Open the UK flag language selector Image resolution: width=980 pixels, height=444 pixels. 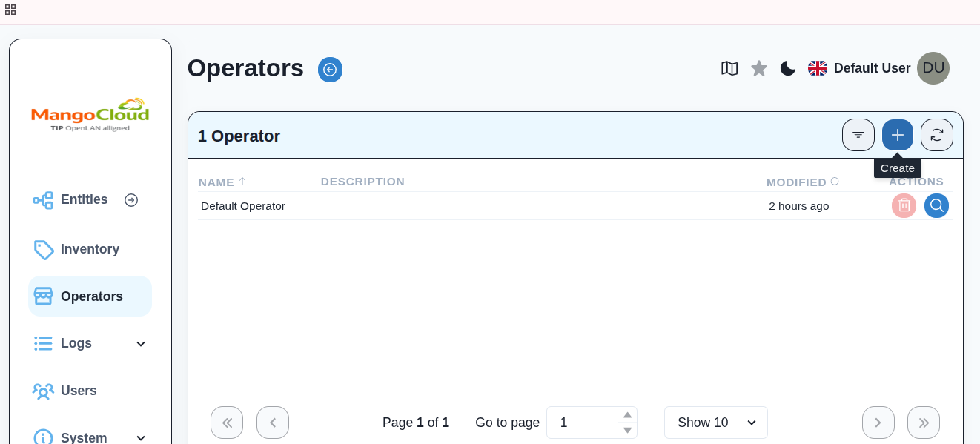click(818, 68)
